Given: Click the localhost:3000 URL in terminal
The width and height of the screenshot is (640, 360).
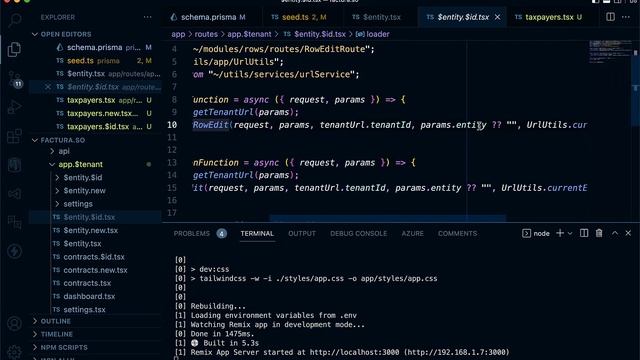Looking at the screenshot, I should click(x=354, y=352).
